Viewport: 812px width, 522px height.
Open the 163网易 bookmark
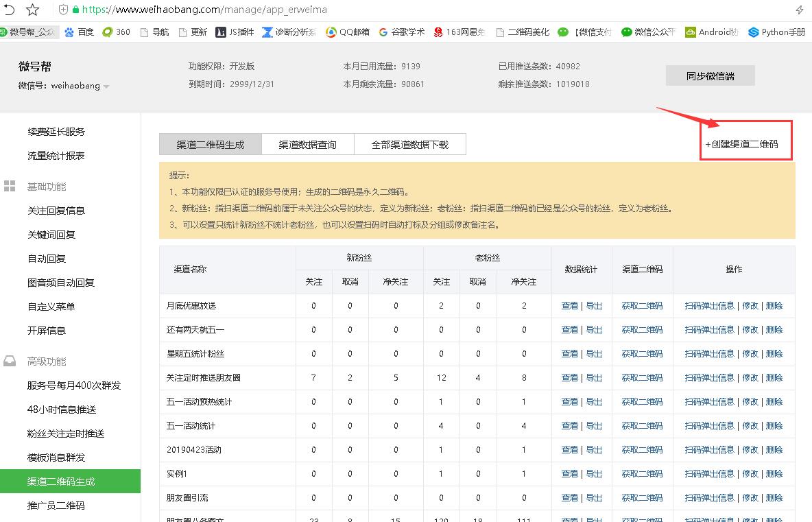tap(459, 32)
